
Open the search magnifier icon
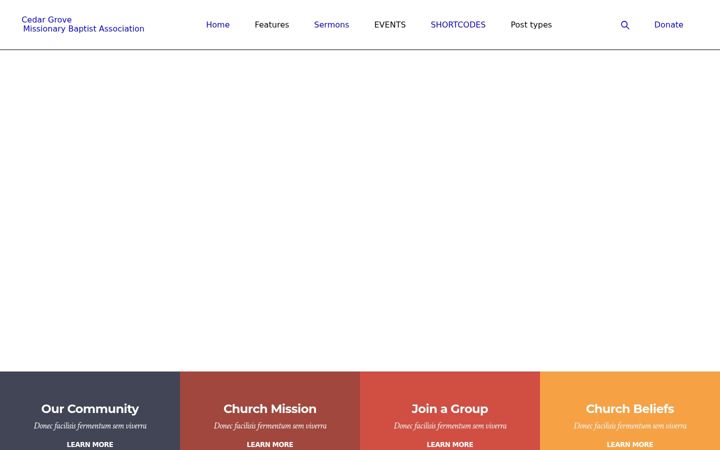coord(624,25)
